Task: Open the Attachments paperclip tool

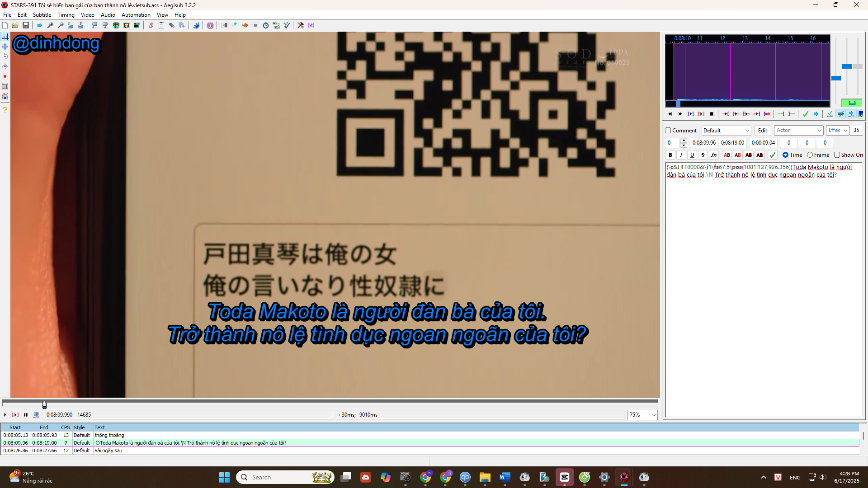Action: 172,25
